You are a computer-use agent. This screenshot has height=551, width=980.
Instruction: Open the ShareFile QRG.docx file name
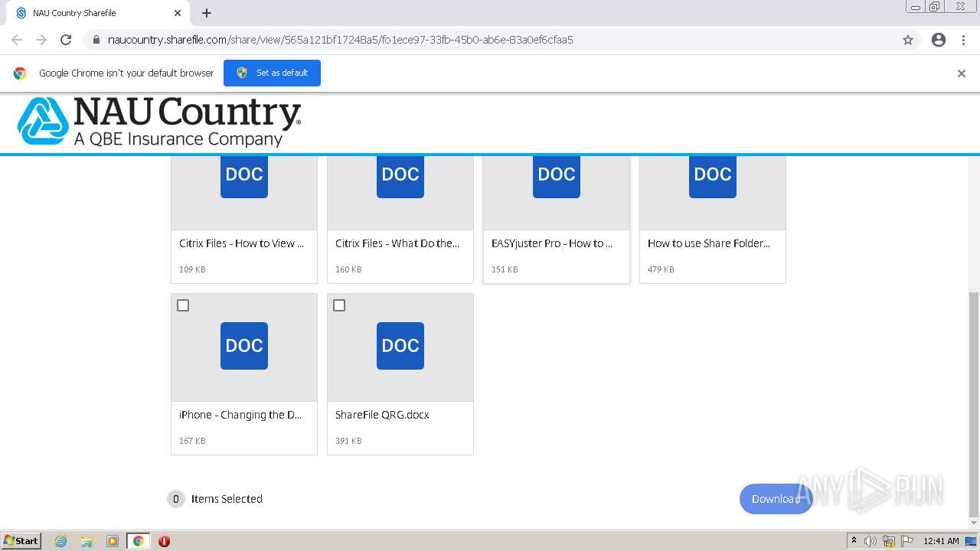coord(382,415)
